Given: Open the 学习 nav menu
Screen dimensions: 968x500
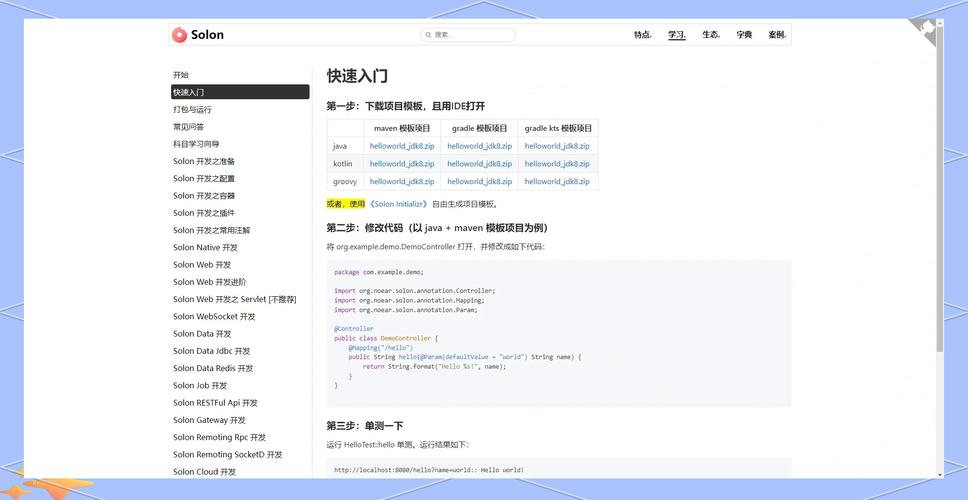Looking at the screenshot, I should tap(677, 35).
